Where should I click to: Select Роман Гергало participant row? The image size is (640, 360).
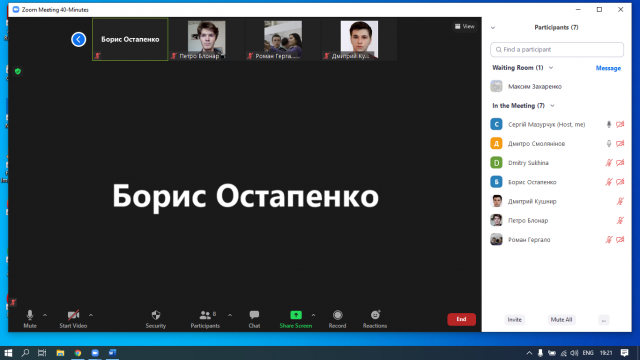557,240
